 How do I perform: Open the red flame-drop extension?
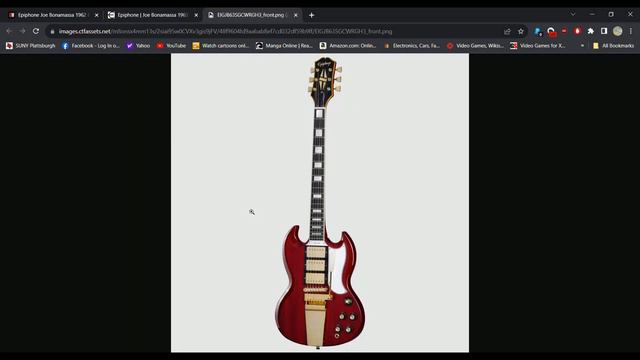click(577, 31)
